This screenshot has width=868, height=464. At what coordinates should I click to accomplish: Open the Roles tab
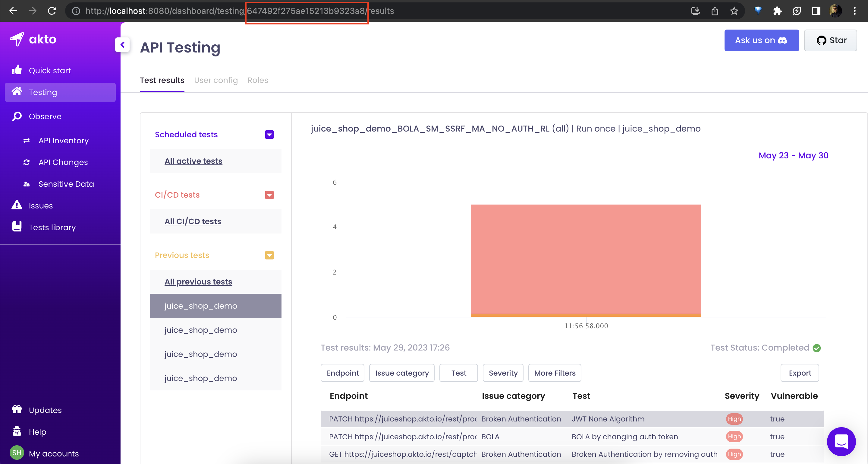[258, 80]
